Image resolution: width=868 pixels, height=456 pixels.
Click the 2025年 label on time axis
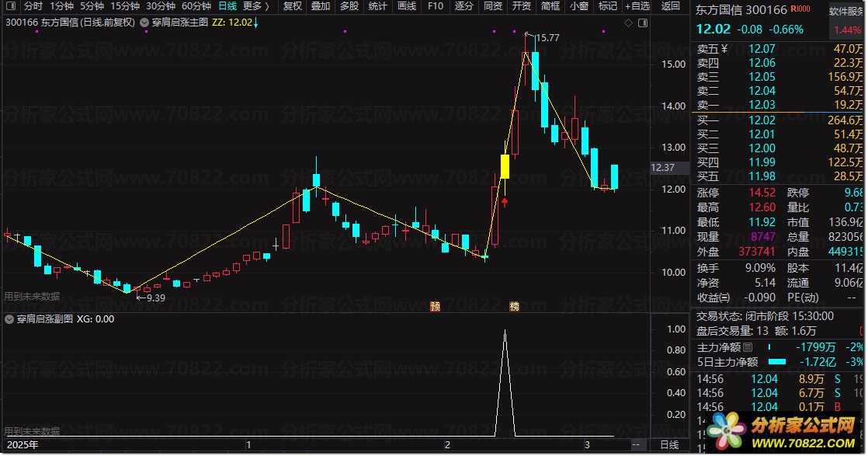[x=23, y=445]
